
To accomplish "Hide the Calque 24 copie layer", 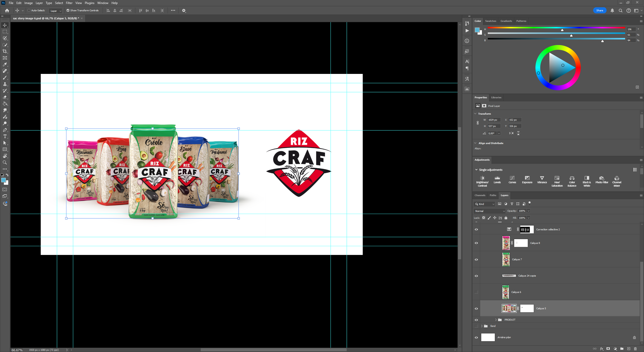I will [476, 276].
